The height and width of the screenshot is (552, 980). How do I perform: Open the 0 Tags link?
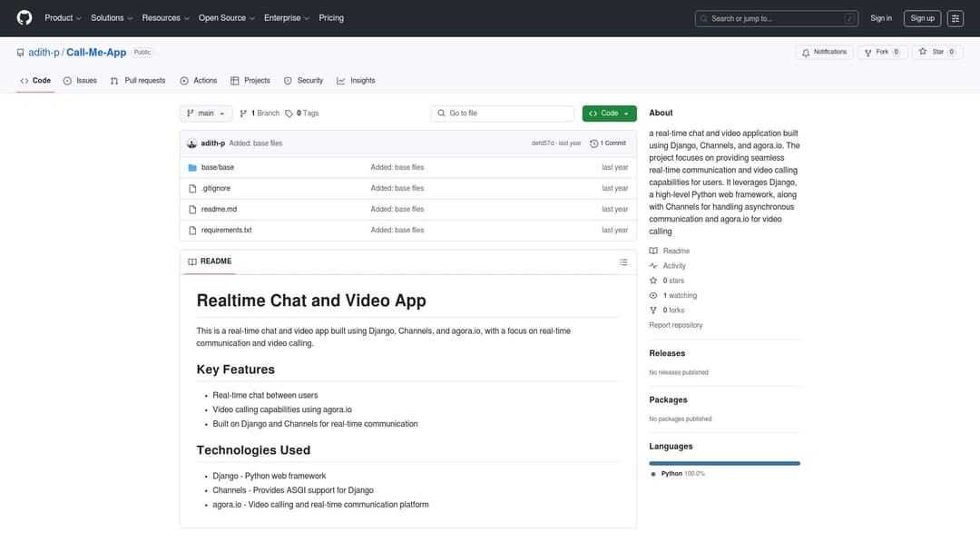click(302, 113)
